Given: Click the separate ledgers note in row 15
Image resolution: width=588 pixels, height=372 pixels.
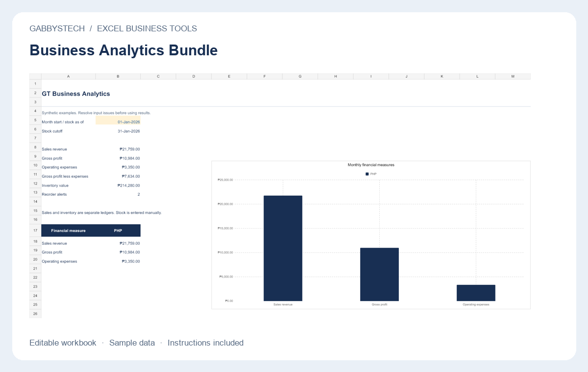Looking at the screenshot, I should coord(101,213).
